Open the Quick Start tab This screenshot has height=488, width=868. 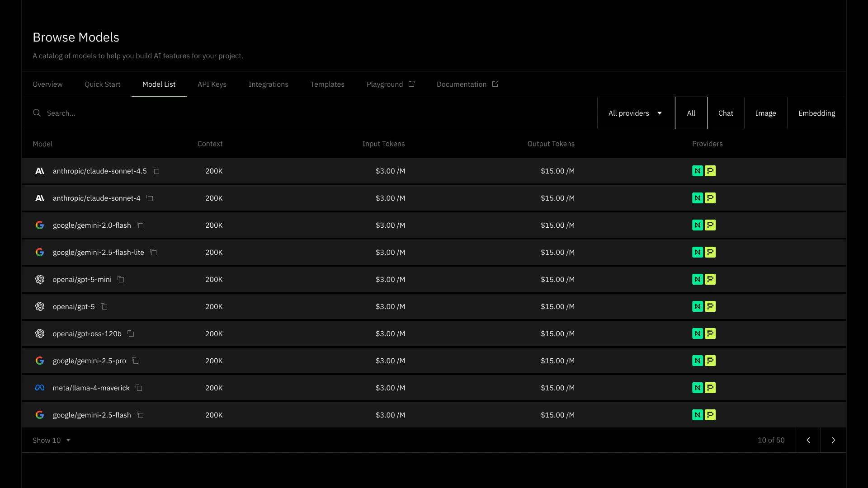tap(102, 84)
